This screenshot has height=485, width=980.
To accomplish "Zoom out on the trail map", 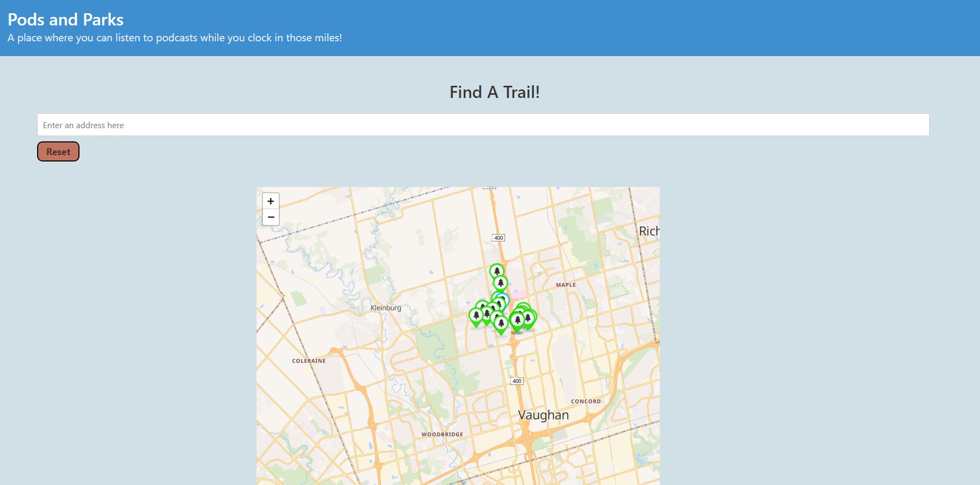I will 270,217.
